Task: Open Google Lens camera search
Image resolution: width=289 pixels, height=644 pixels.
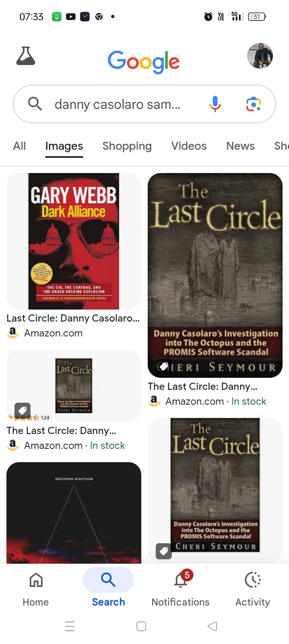Action: 254,104
